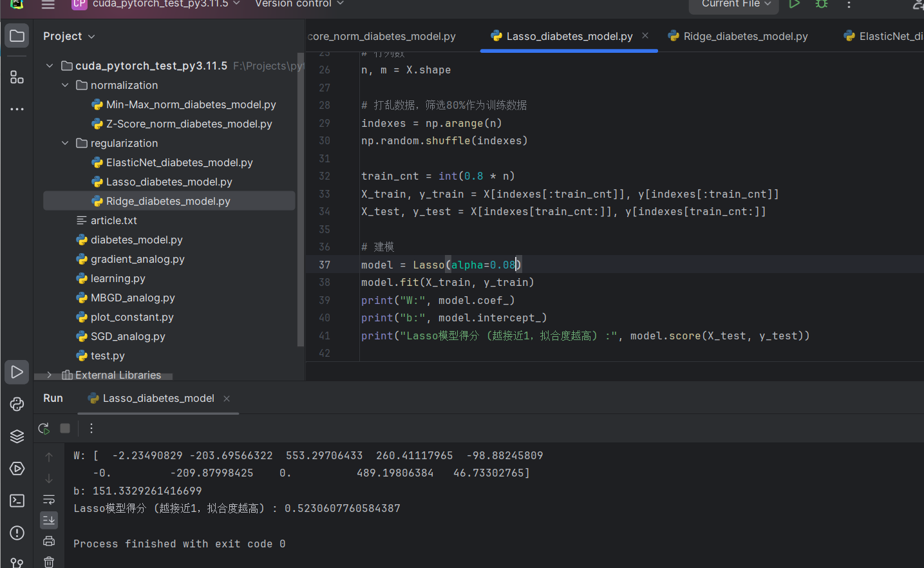Open Min-Max_norm_diabetes_model.py in project tree
Screen dimensions: 924x568
click(184, 104)
